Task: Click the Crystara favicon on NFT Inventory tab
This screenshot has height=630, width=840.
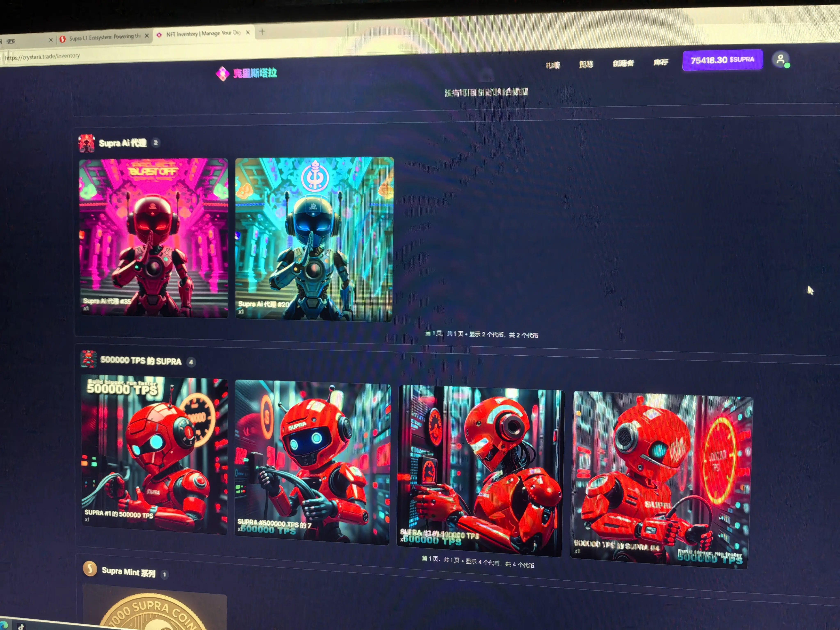Action: (x=159, y=35)
